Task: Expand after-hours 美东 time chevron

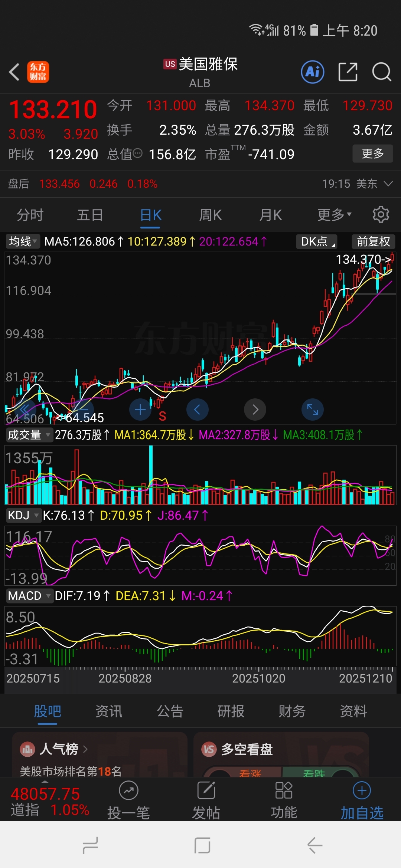Action: coord(388,184)
